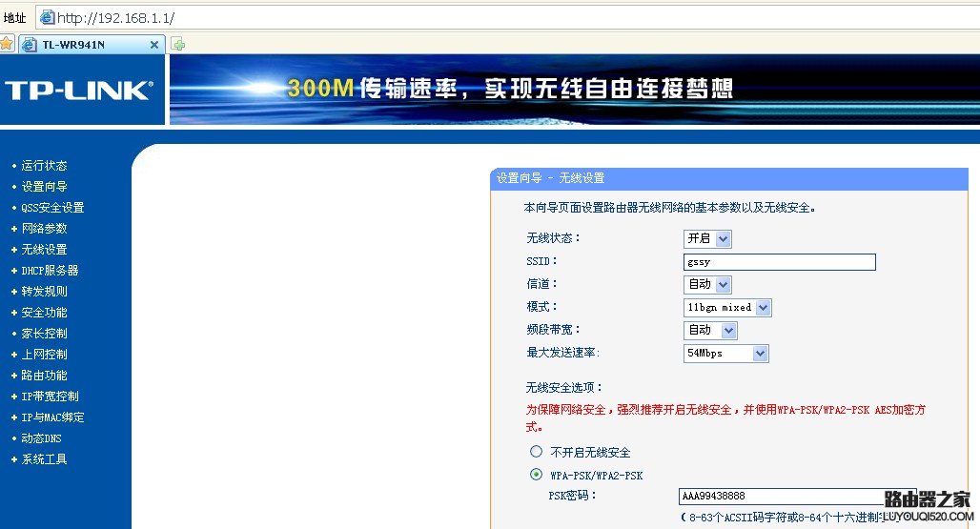Select WPA-PSK/WPA2-PSK radio option
Screen dimensions: 980x529
536,475
